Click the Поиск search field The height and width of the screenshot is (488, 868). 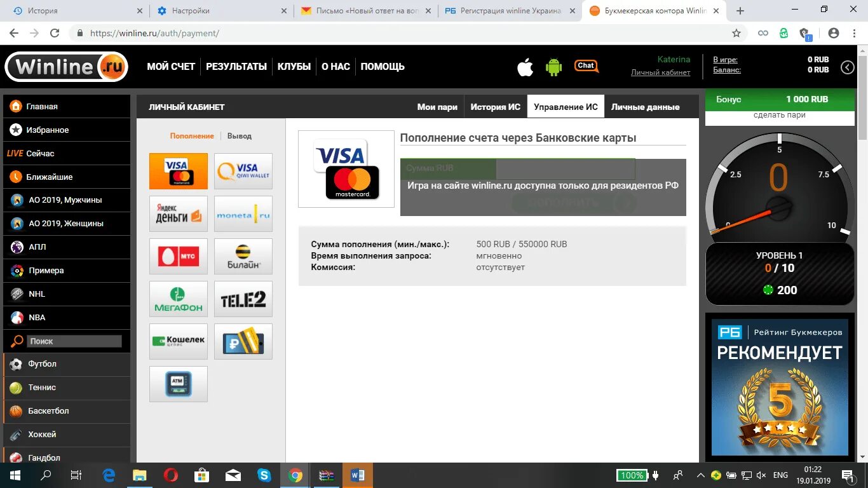[74, 341]
